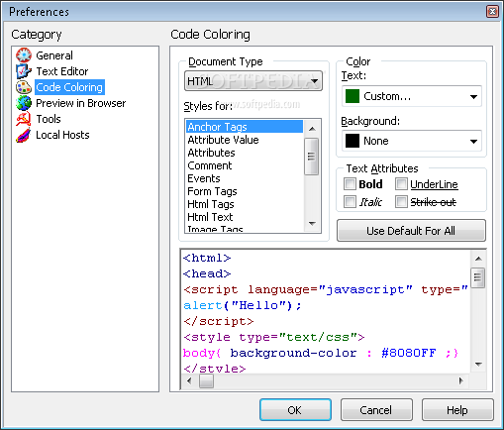Screen dimensions: 504x430
Task: Click code preview horizontal scrollbar thumb
Action: pos(206,380)
